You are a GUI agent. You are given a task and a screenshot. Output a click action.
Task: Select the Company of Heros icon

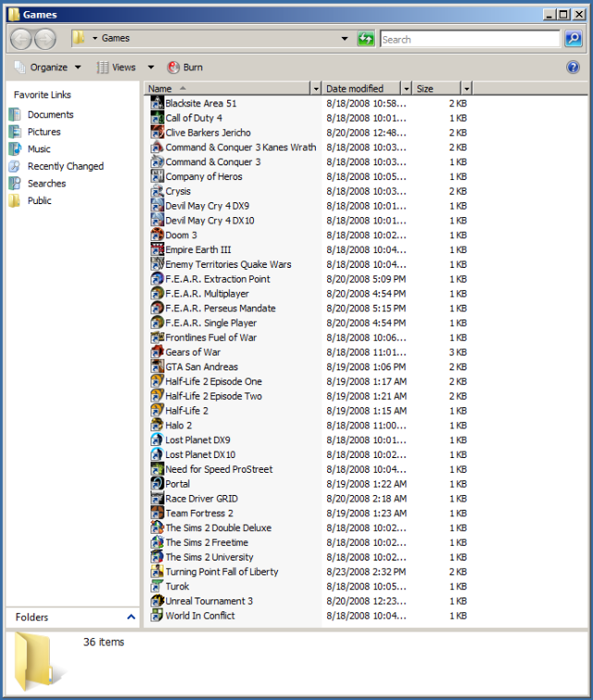point(157,176)
